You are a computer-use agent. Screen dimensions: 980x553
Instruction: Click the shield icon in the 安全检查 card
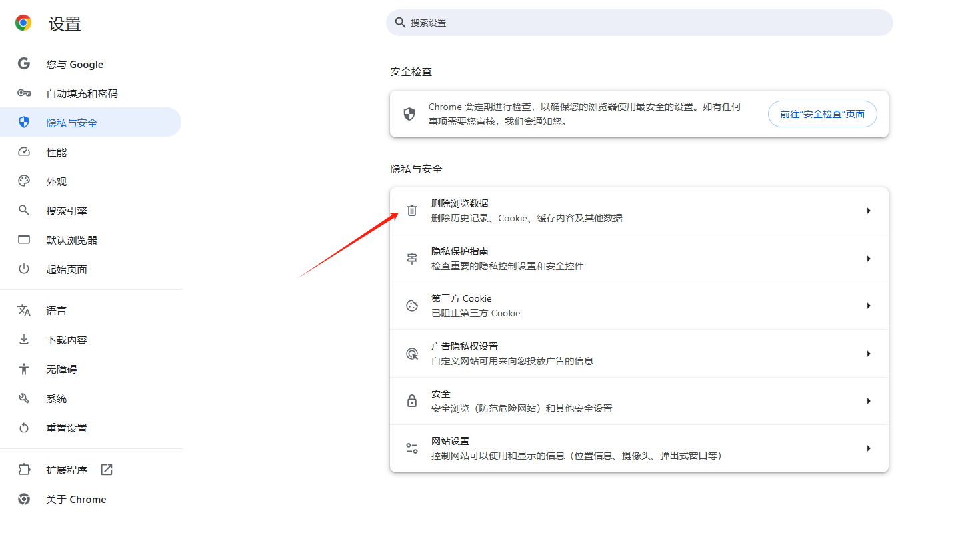coord(409,114)
